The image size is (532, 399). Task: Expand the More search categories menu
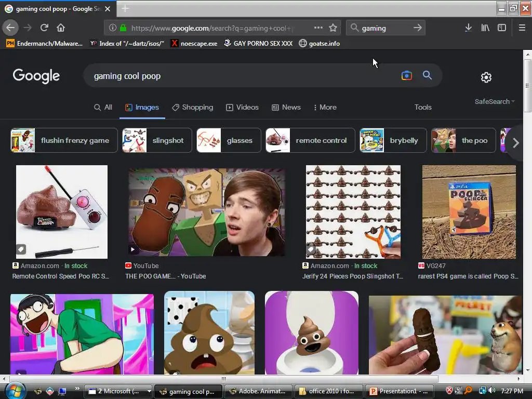325,107
